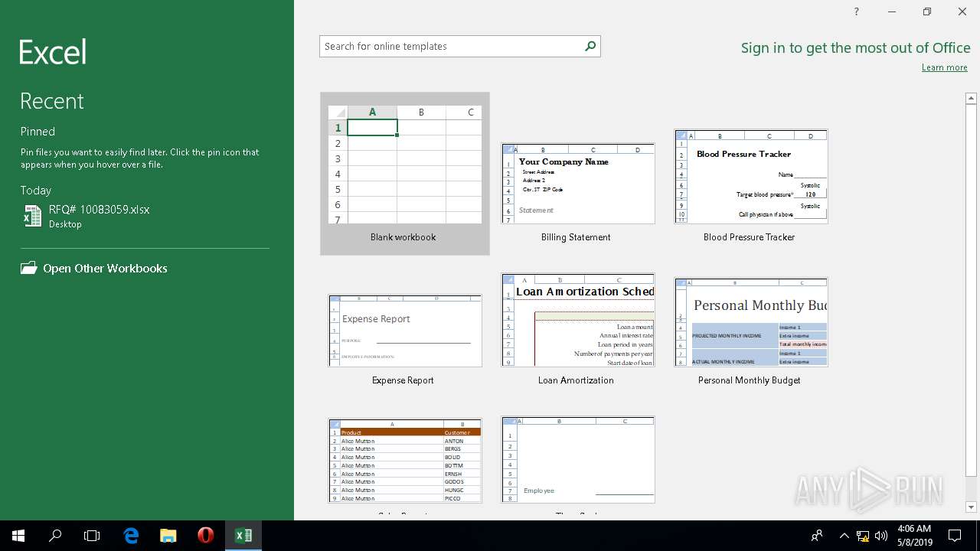Open the People icon in system tray
This screenshot has width=980, height=551.
(x=817, y=536)
